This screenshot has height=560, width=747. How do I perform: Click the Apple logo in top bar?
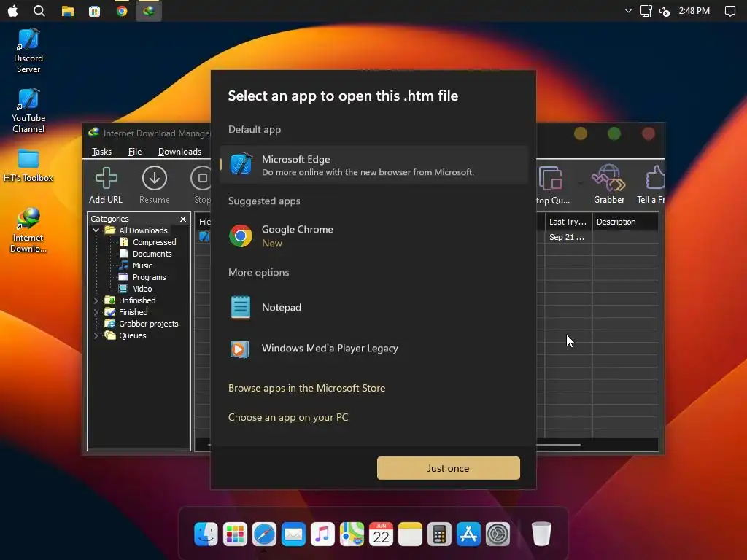13,10
